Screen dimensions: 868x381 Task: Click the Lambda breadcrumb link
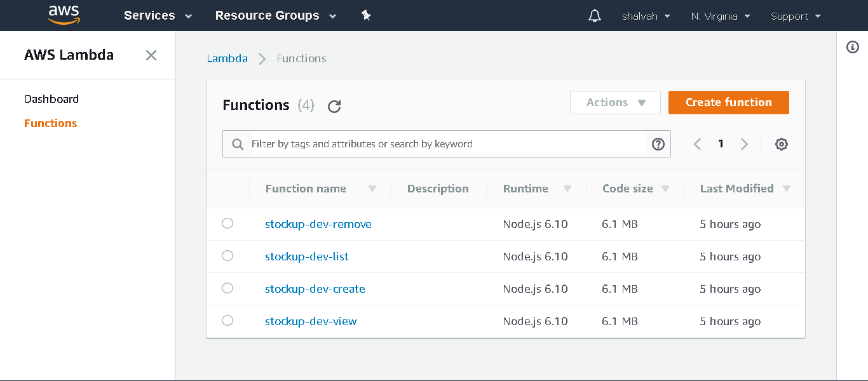(x=227, y=58)
